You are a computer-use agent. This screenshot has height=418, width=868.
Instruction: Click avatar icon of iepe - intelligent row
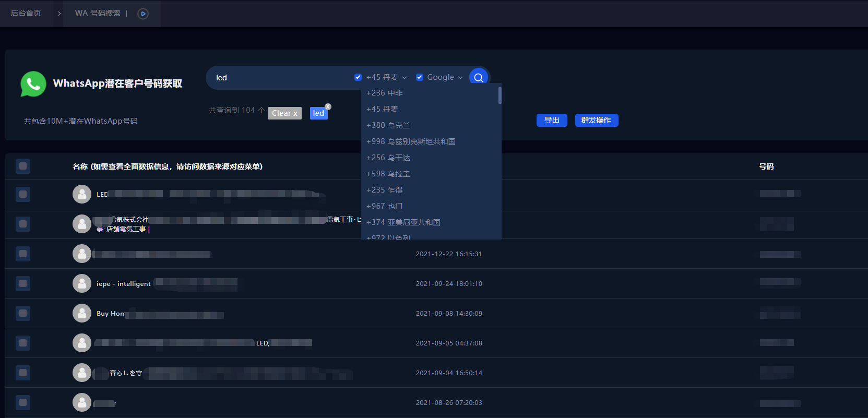click(82, 283)
